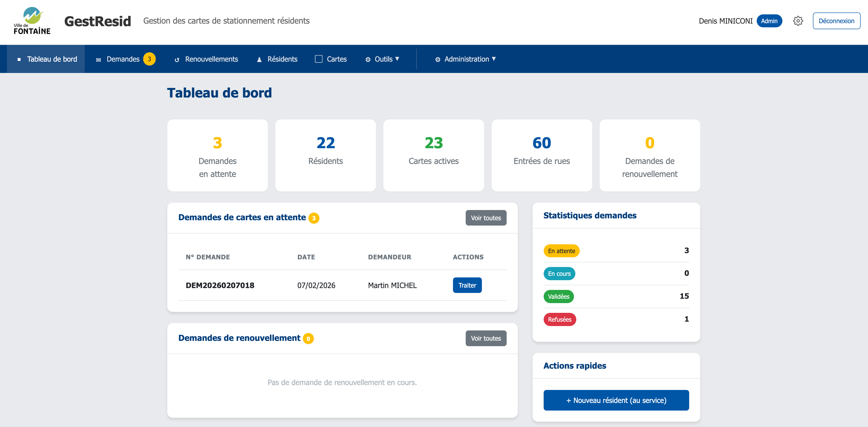Click the square icon beside Tableau de bord

19,59
